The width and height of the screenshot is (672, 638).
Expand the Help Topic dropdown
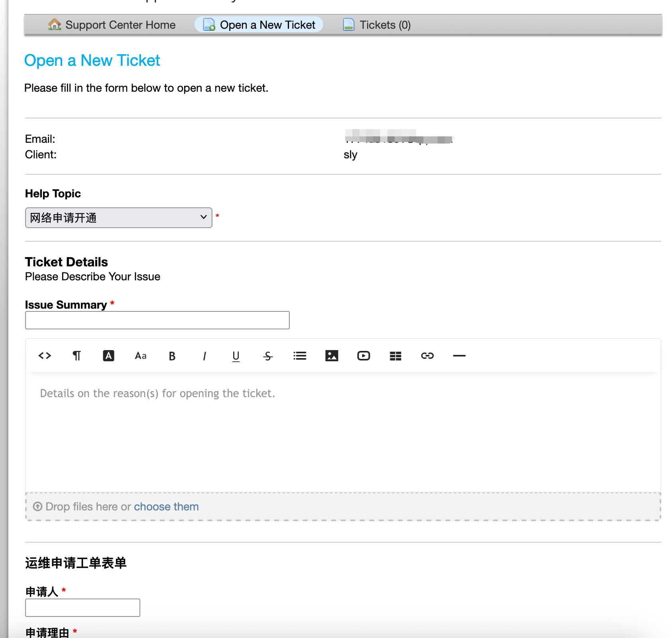(118, 218)
